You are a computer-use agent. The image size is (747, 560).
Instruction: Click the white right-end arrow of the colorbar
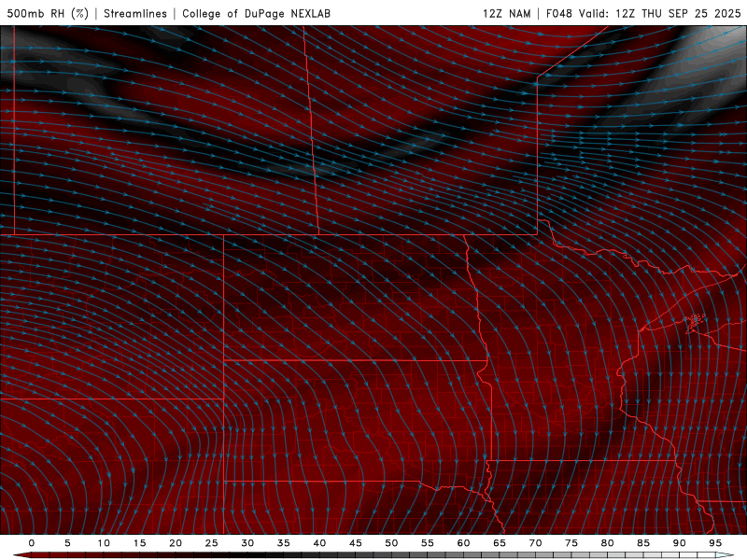tap(726, 555)
